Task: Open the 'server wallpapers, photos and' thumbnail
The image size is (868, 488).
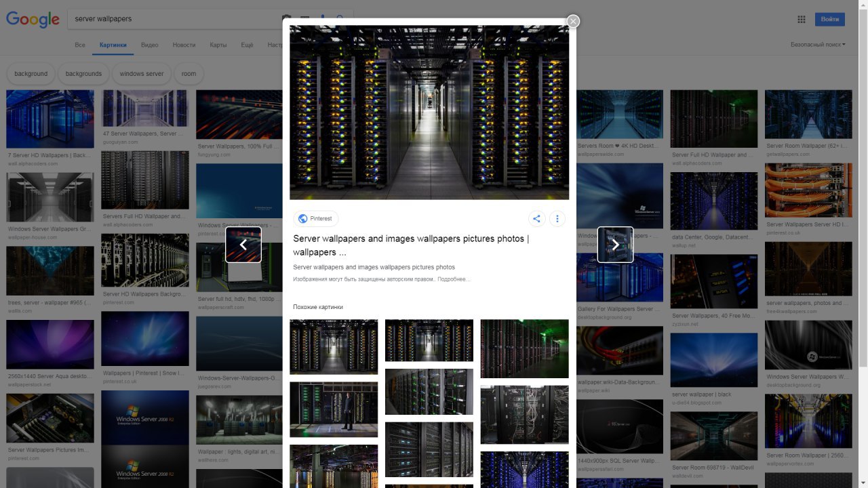Action: pyautogui.click(x=808, y=268)
